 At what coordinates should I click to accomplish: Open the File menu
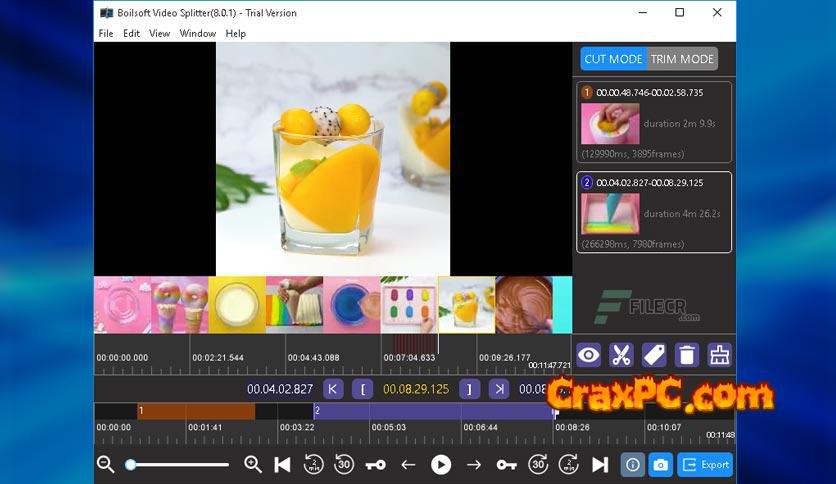pos(106,33)
